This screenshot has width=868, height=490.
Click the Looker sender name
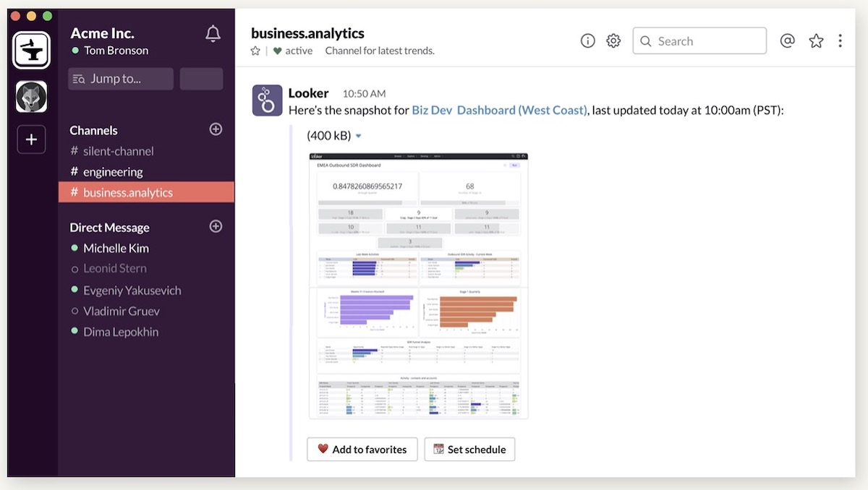pyautogui.click(x=308, y=93)
